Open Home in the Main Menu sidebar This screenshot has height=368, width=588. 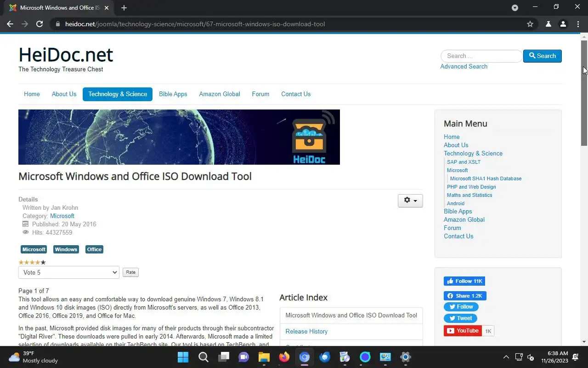(452, 137)
